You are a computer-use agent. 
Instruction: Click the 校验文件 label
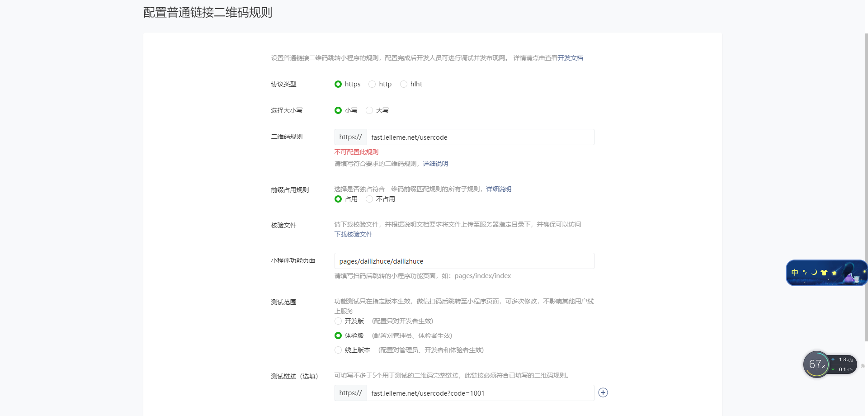[283, 225]
